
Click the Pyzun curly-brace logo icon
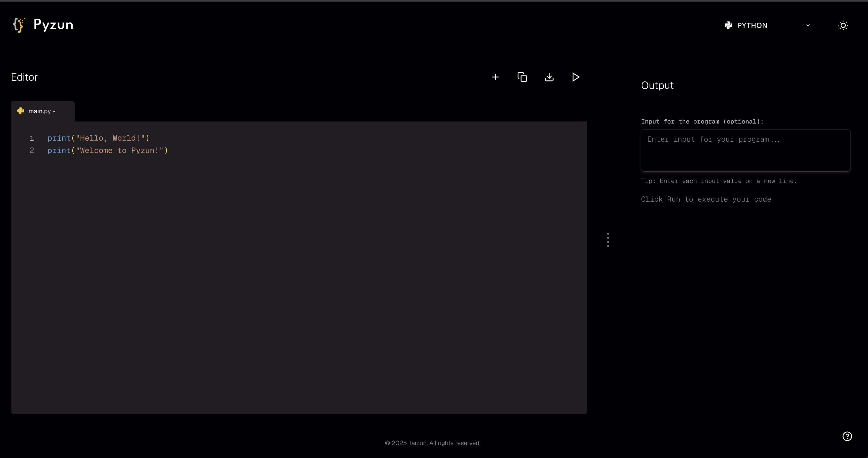click(x=19, y=25)
